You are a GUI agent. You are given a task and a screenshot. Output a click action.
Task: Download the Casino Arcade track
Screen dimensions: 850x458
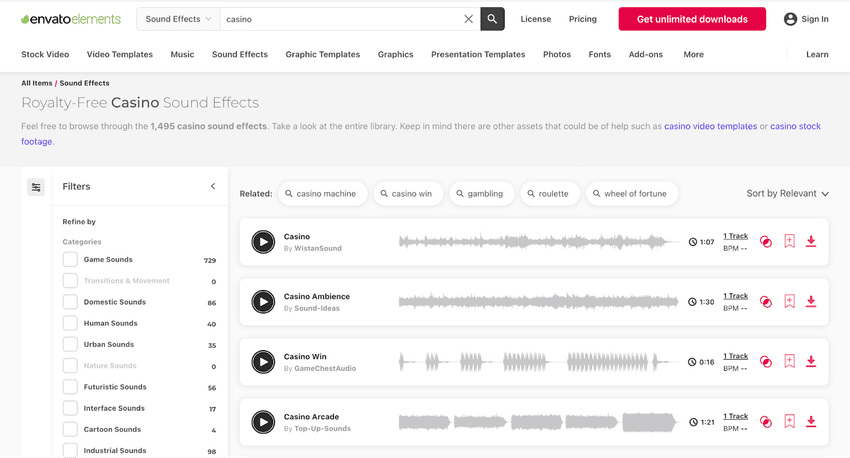811,421
